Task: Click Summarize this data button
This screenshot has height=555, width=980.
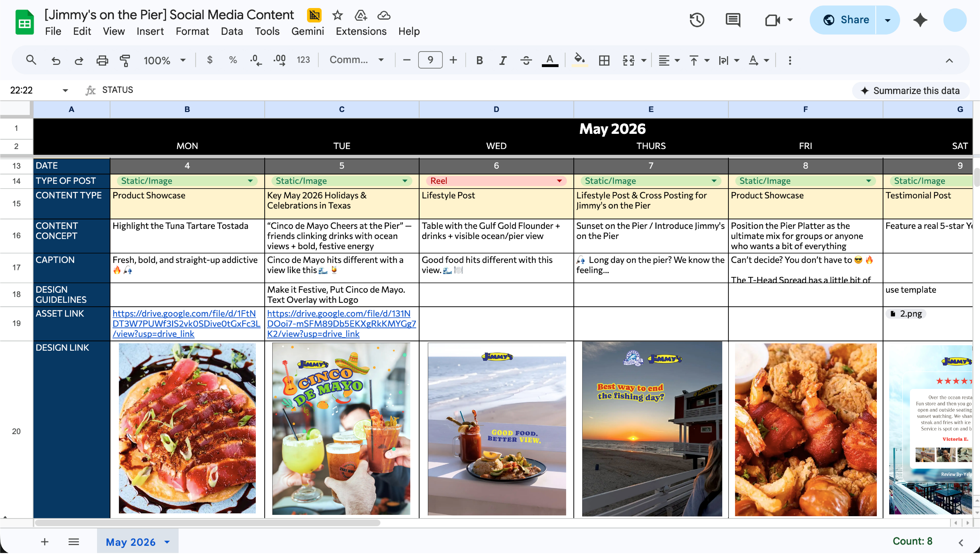Action: click(910, 91)
